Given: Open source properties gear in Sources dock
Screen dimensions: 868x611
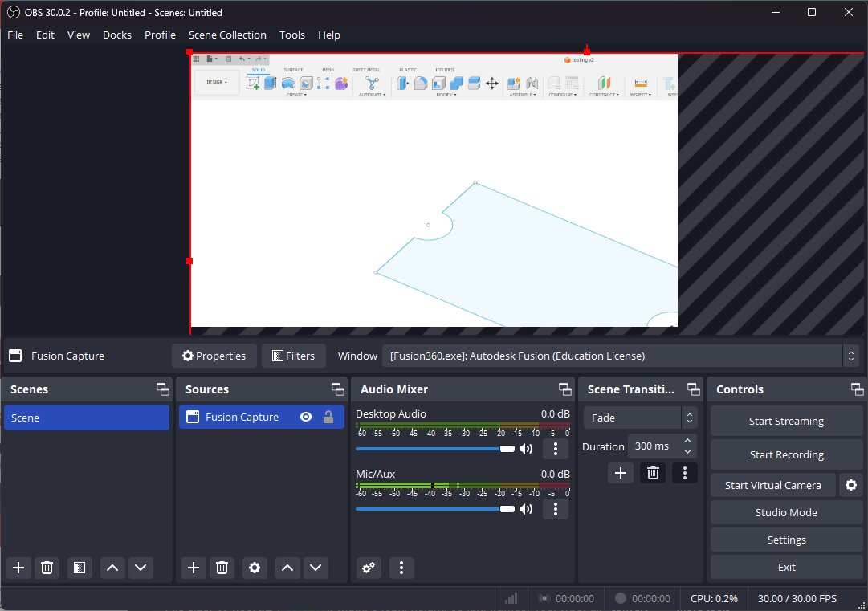Looking at the screenshot, I should pos(254,568).
